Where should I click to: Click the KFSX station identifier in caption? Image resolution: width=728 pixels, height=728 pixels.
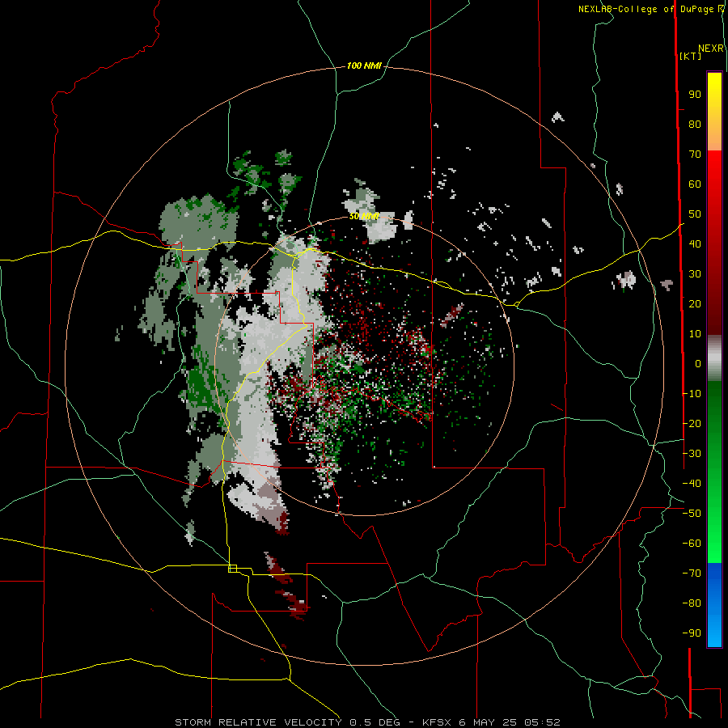[437, 722]
